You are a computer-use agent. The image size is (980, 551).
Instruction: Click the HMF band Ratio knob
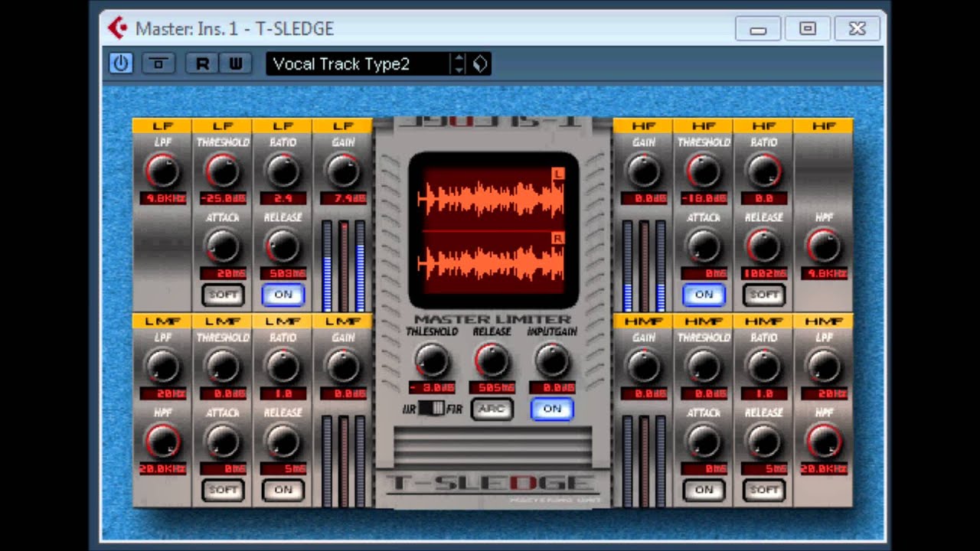[764, 366]
